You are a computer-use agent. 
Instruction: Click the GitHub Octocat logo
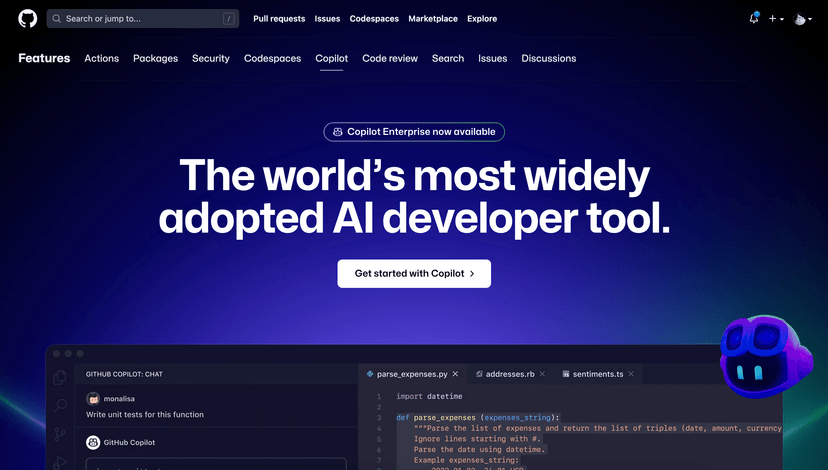click(27, 18)
